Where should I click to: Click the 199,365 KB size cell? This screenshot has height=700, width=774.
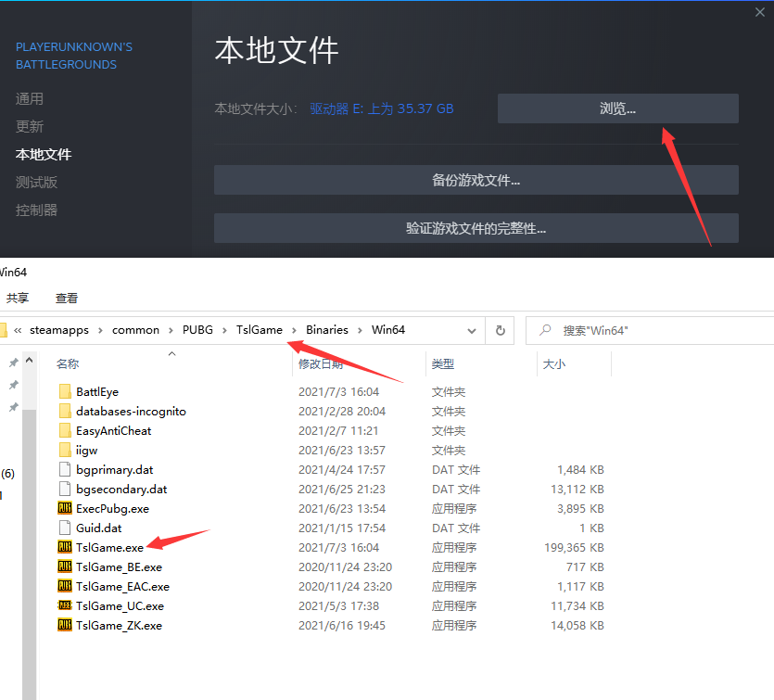coord(574,547)
